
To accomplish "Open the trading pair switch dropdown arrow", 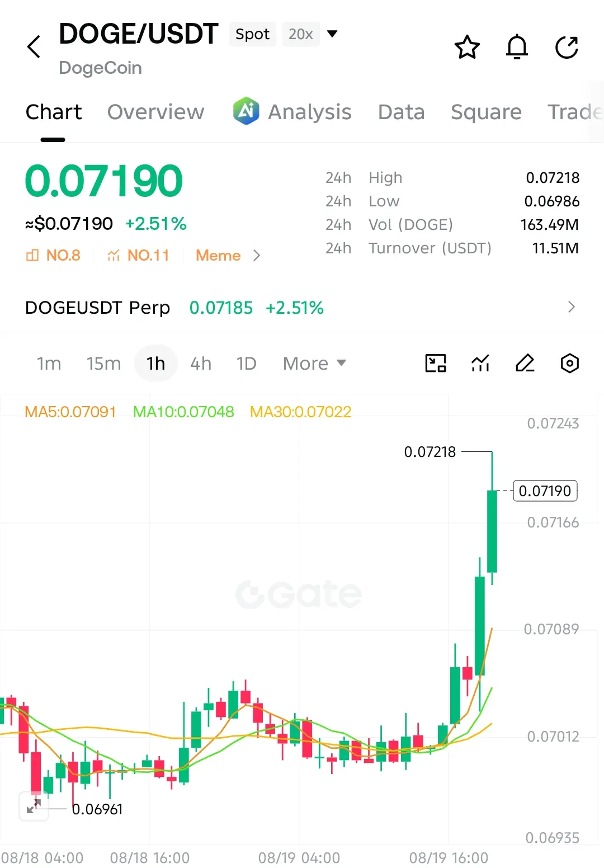I will click(332, 34).
